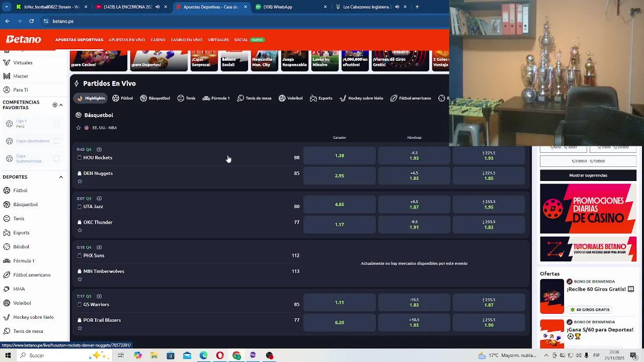Screen dimensions: 644x362
Task: Collapse the Deportes sidebar section
Action: [61, 177]
